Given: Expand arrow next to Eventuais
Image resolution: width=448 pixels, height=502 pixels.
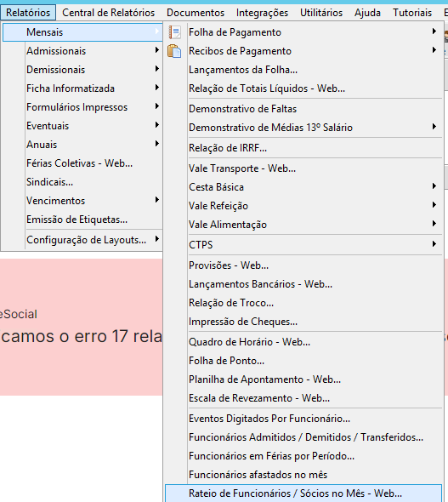Looking at the screenshot, I should tap(157, 125).
